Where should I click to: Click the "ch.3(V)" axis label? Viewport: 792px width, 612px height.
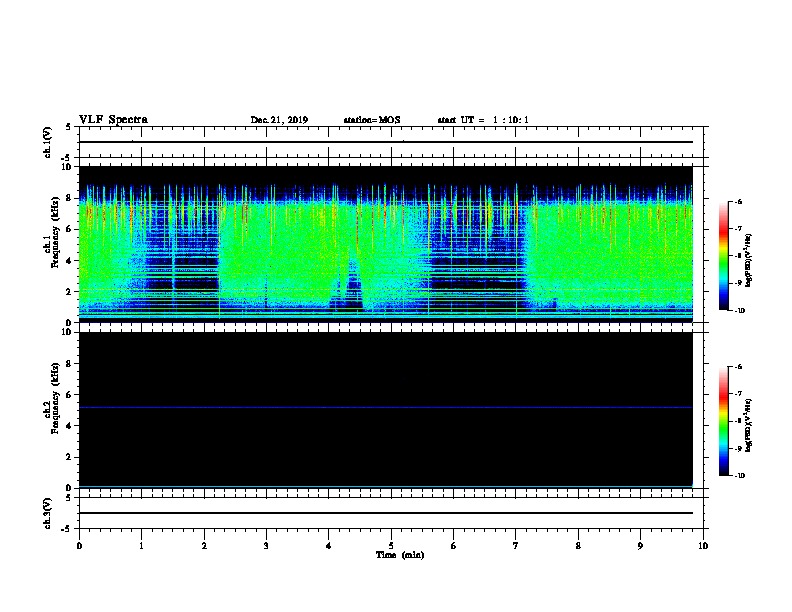(x=47, y=513)
